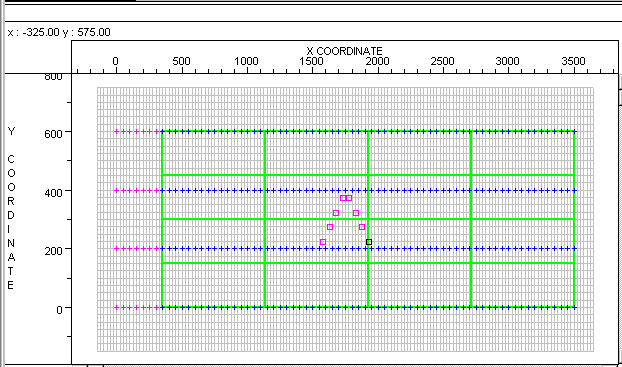This screenshot has width=622, height=367.
Task: Click the vertical 'Y COORDINATE' axis title
Action: pos(11,208)
